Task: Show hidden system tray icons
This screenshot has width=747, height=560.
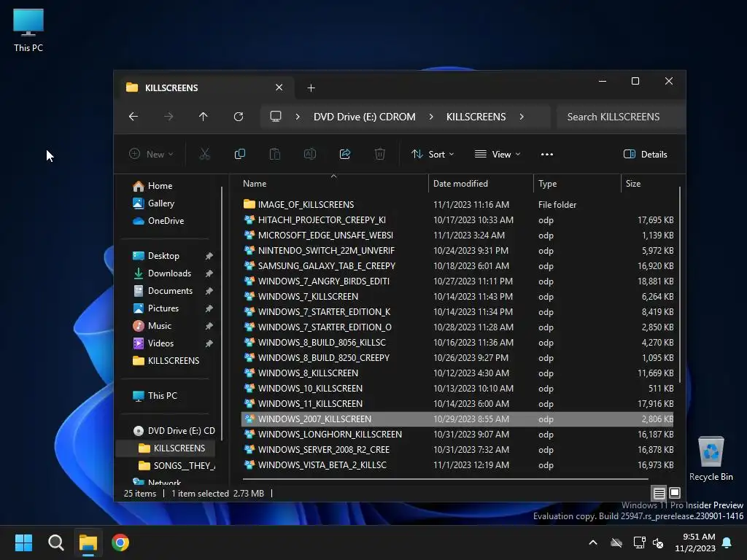Action: click(x=593, y=542)
